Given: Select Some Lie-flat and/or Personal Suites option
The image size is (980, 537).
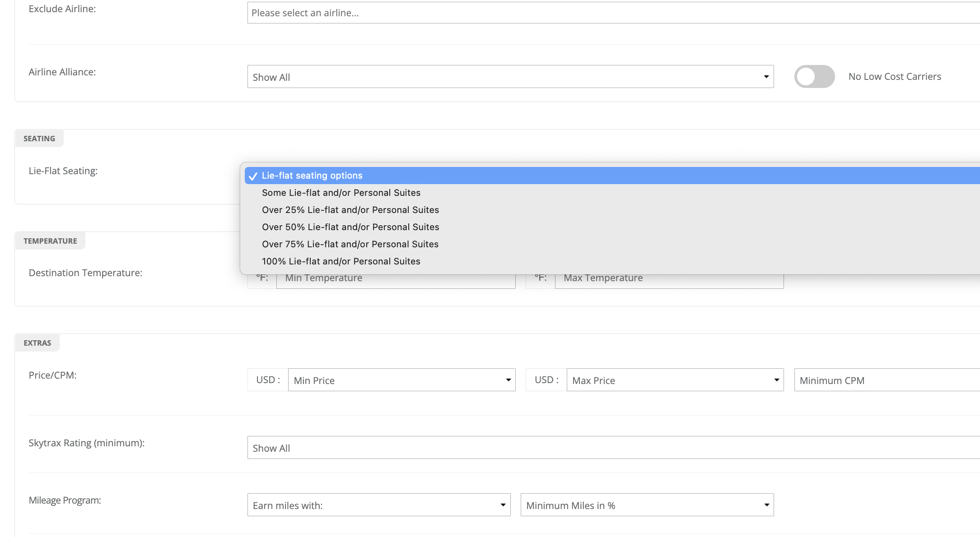Looking at the screenshot, I should (341, 193).
